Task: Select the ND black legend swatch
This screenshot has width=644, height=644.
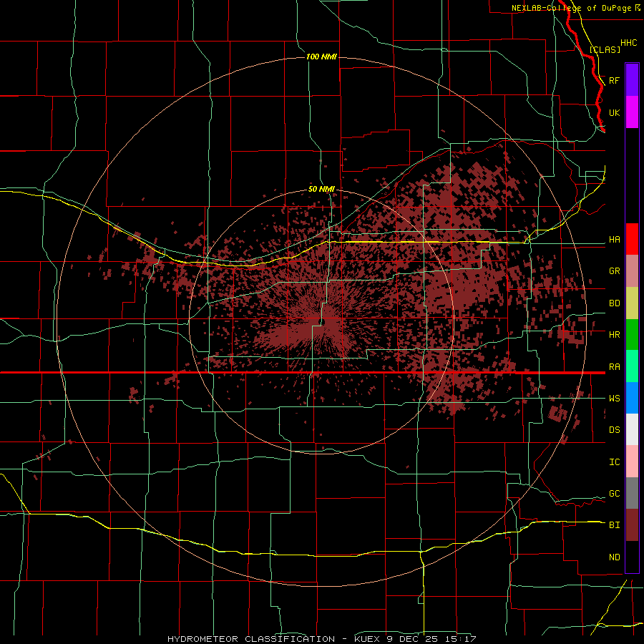Action: 632,557
